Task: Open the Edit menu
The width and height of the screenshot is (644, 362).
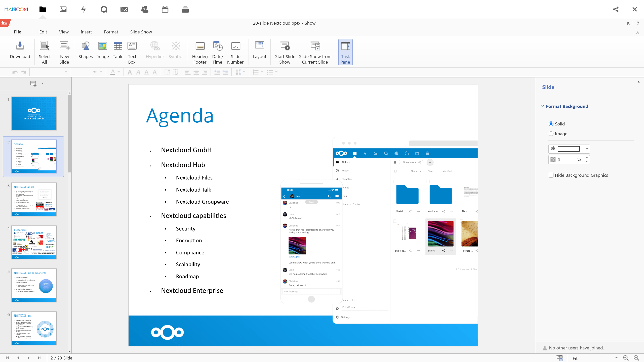Action: point(43,32)
